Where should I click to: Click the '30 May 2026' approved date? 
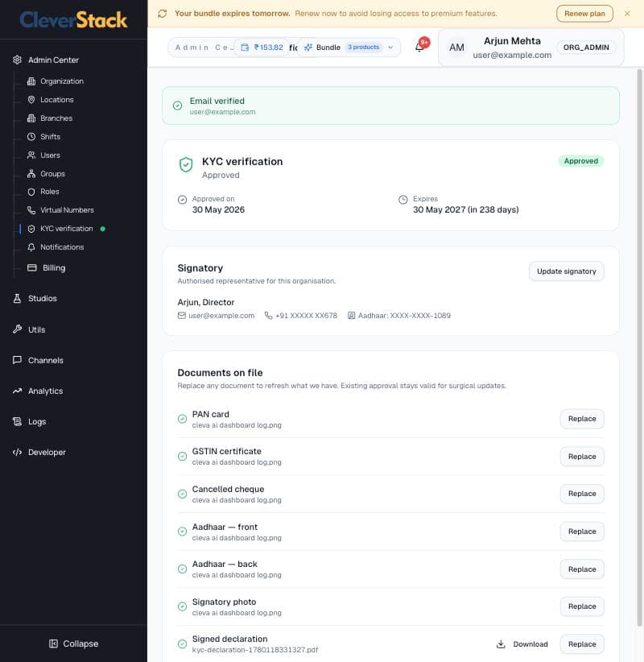(x=218, y=210)
